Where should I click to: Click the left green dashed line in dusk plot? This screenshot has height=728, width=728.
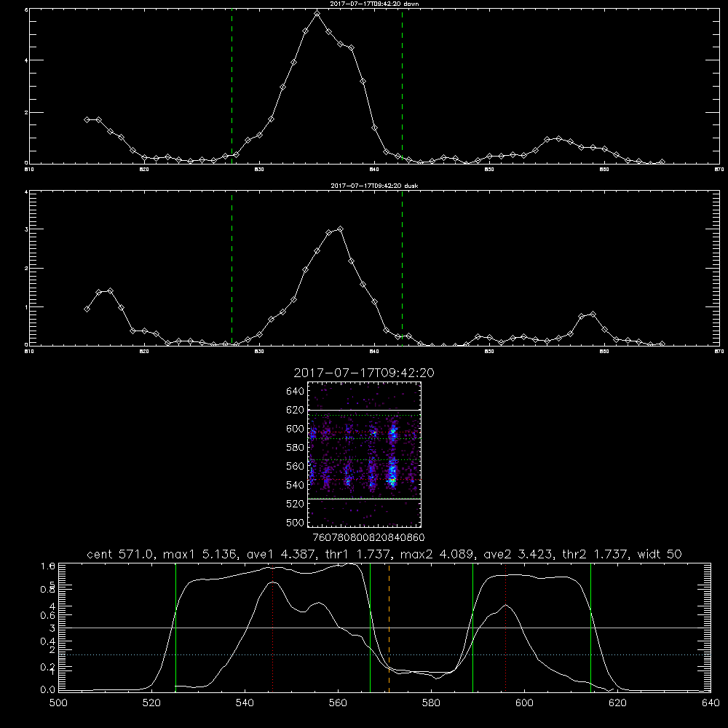coord(232,268)
